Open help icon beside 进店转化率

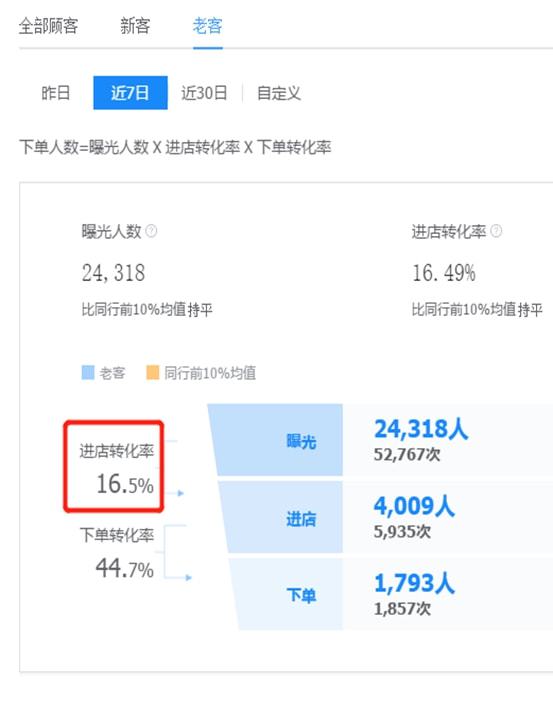coord(496,231)
